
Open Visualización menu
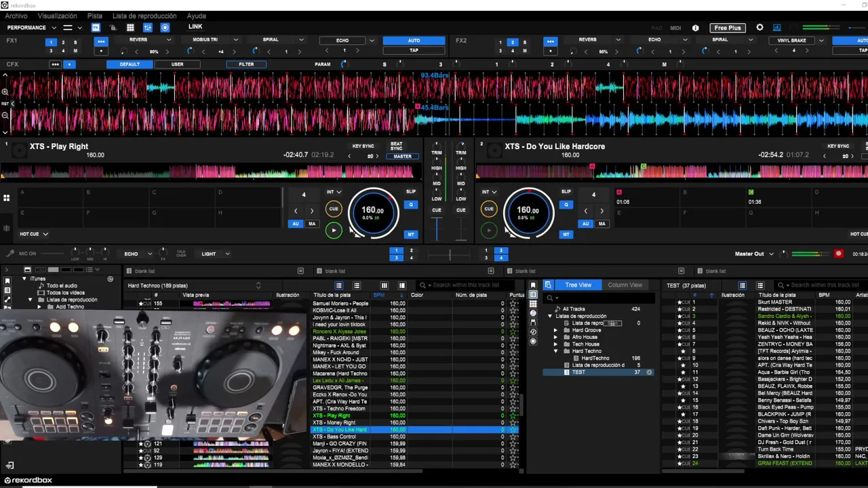[57, 16]
